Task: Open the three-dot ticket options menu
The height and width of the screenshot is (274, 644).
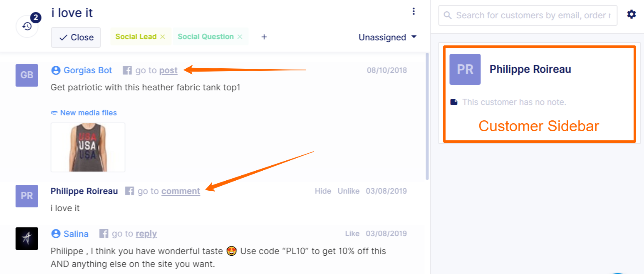Action: [x=413, y=11]
